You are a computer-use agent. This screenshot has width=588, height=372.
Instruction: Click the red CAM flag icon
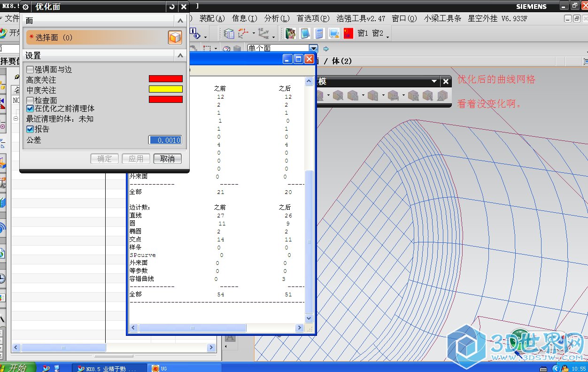348,33
